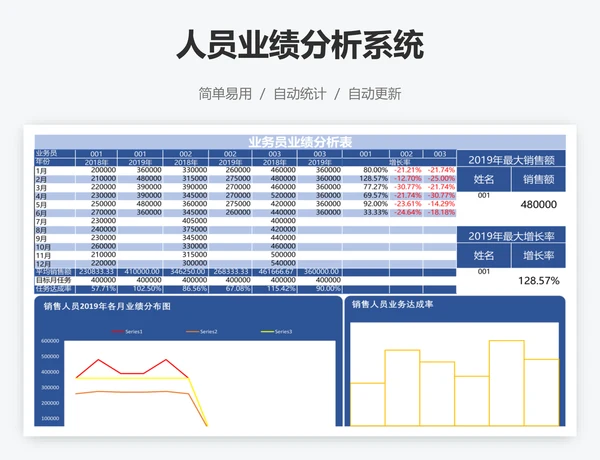Click the Series3 legend entry

tap(278, 331)
